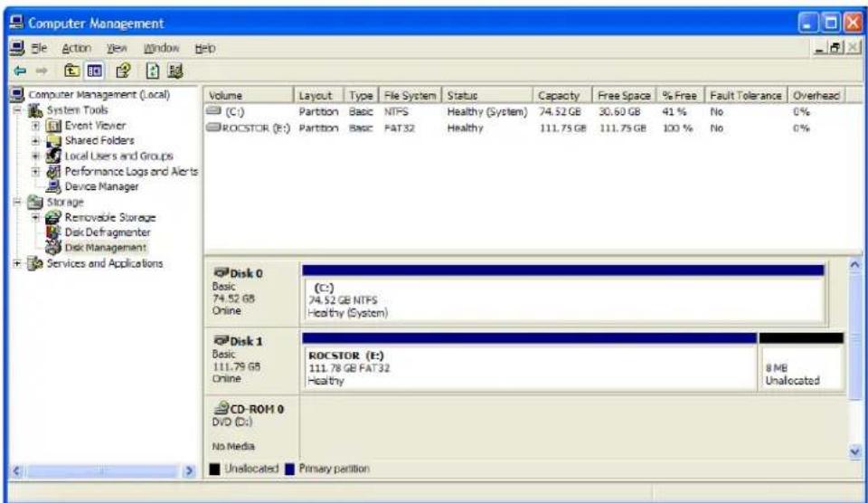Click the 111.75 GB capacity cell

(x=562, y=128)
